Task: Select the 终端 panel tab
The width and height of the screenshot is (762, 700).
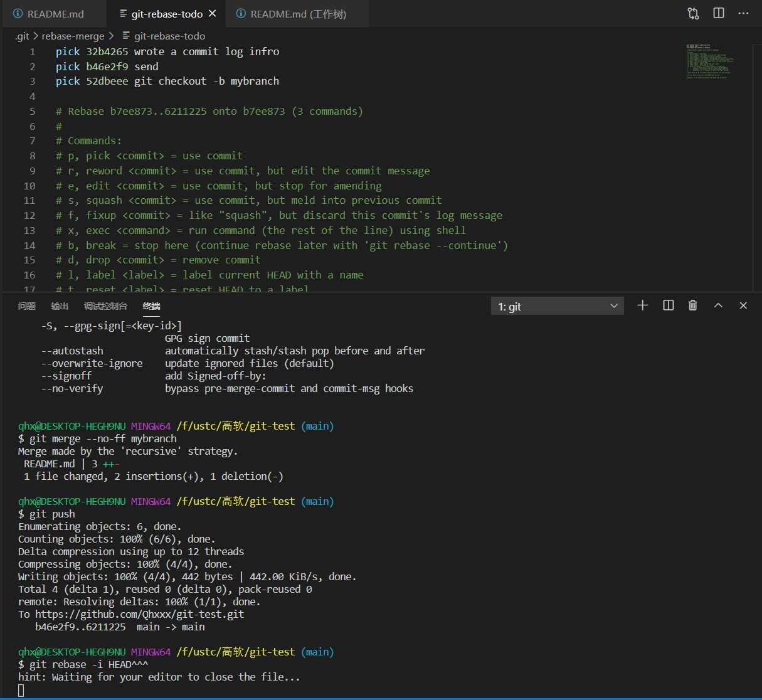Action: pos(151,306)
